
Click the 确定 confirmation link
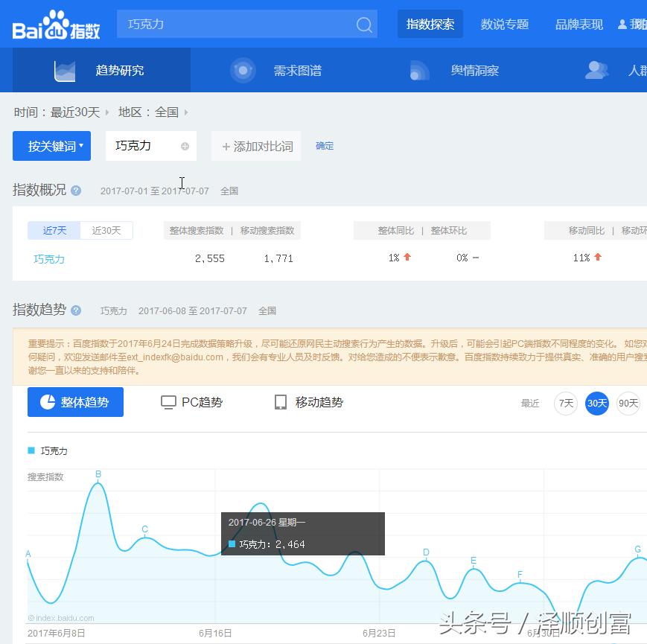click(325, 146)
